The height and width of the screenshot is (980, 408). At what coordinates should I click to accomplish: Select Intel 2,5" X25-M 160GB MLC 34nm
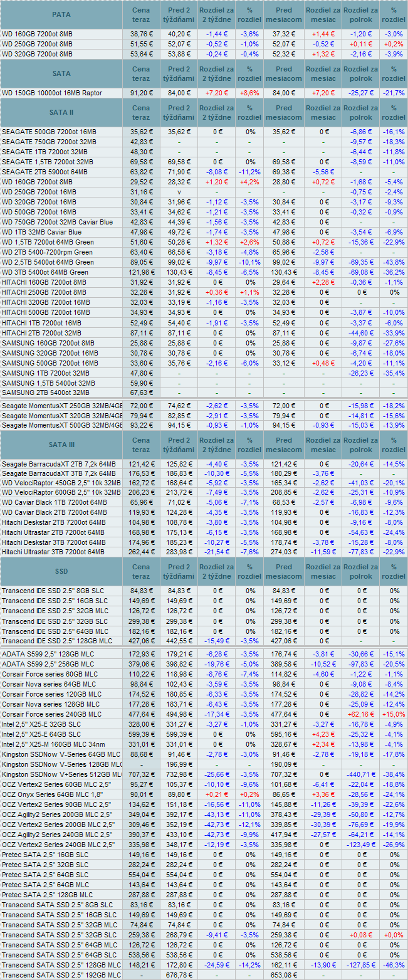coord(53,744)
